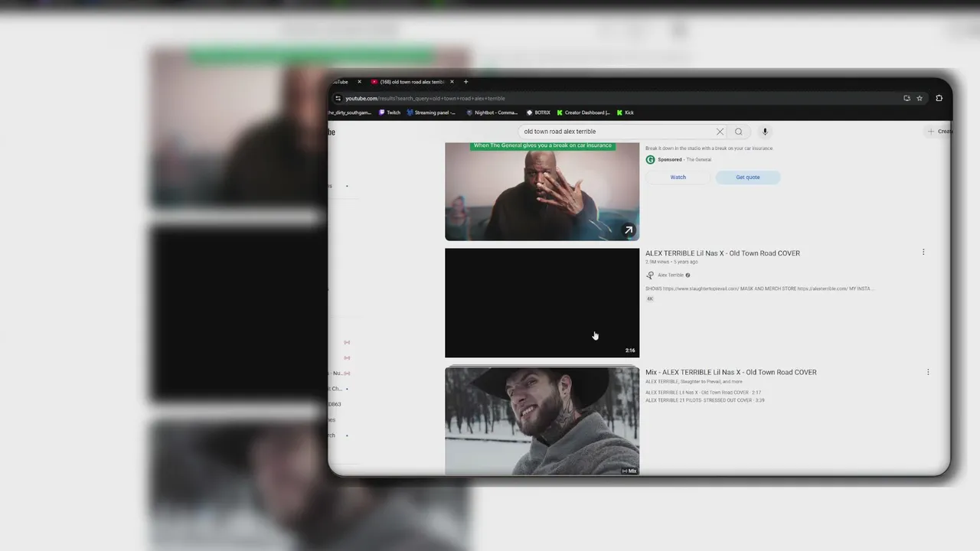980x551 pixels.
Task: Open the Kick bookmark
Action: (x=626, y=112)
